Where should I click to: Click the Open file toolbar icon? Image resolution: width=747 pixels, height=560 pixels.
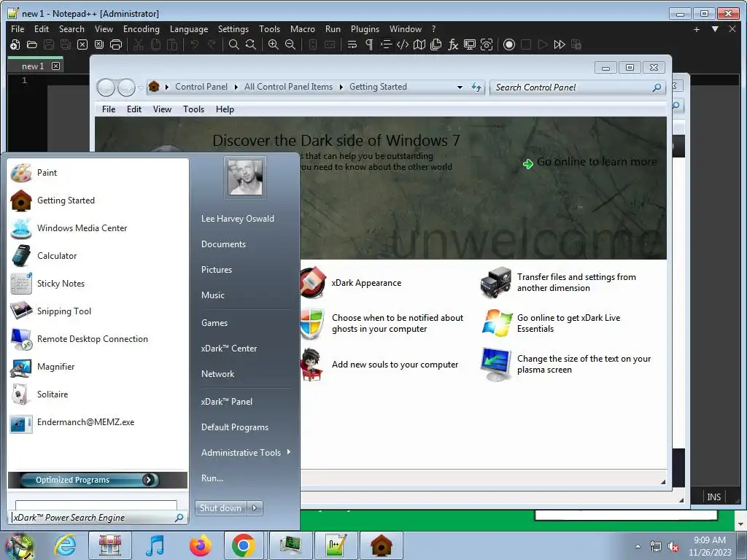coord(32,44)
